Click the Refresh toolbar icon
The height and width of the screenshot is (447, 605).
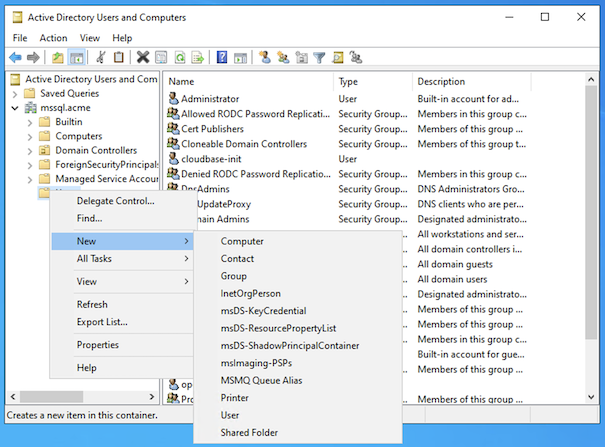pos(179,58)
